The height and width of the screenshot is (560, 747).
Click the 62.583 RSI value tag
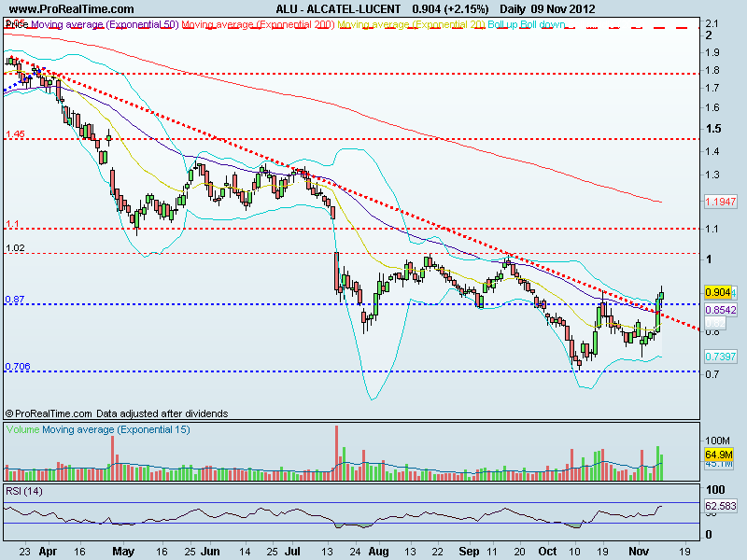[720, 505]
